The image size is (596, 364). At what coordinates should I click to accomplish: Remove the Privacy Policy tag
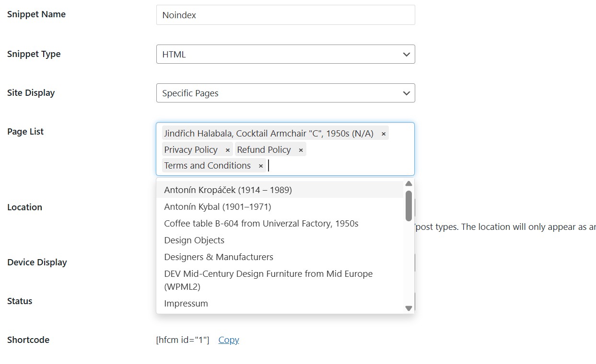coord(227,150)
